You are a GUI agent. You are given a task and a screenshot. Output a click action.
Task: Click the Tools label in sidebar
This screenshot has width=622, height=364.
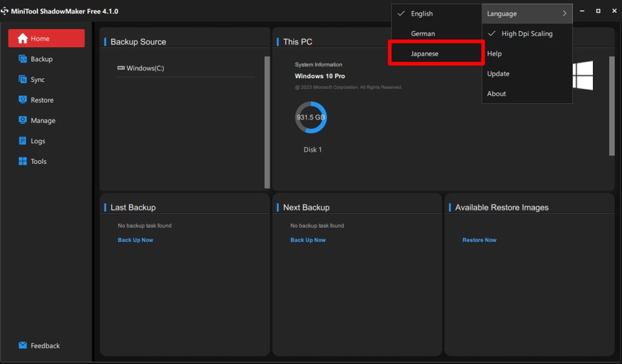coord(38,161)
